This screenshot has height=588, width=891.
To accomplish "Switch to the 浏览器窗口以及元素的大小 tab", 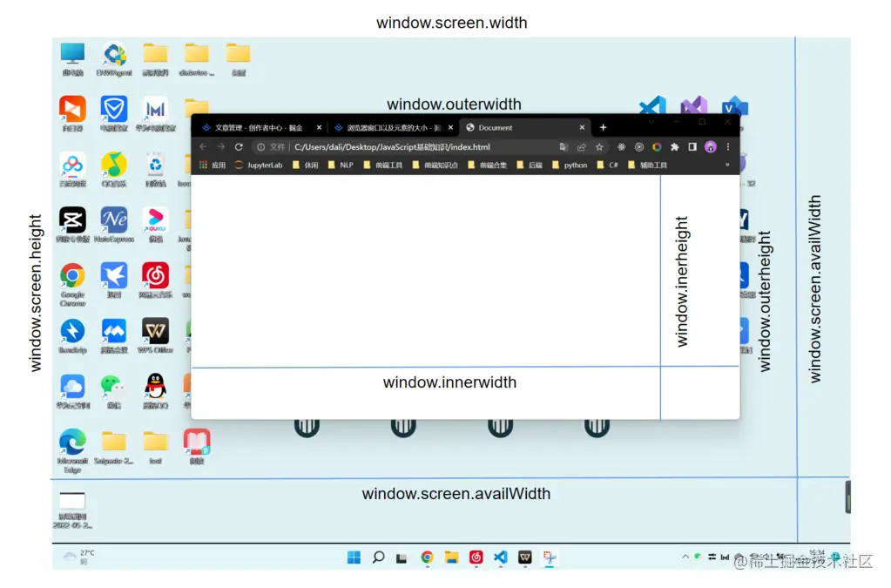I will pos(393,128).
